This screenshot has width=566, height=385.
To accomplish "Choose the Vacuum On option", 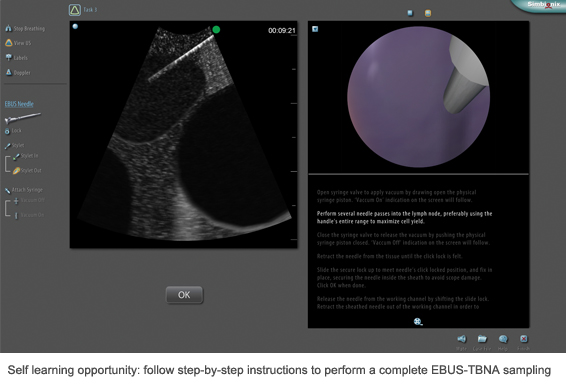I will [29, 215].
